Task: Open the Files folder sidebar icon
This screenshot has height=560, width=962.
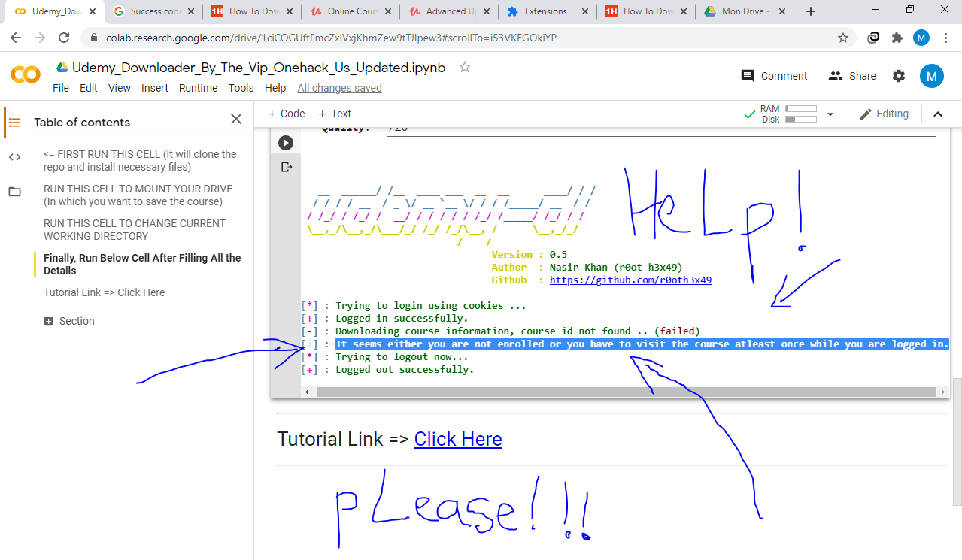Action: click(x=14, y=192)
